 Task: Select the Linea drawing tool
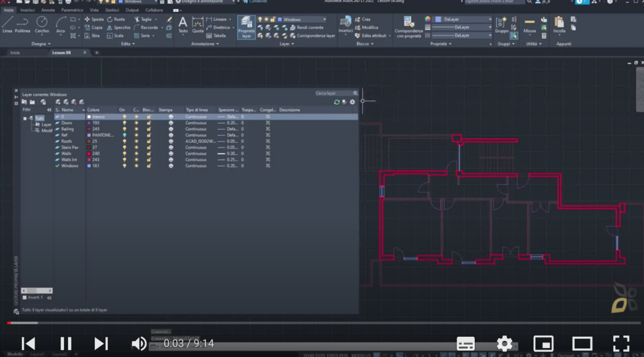coord(8,25)
